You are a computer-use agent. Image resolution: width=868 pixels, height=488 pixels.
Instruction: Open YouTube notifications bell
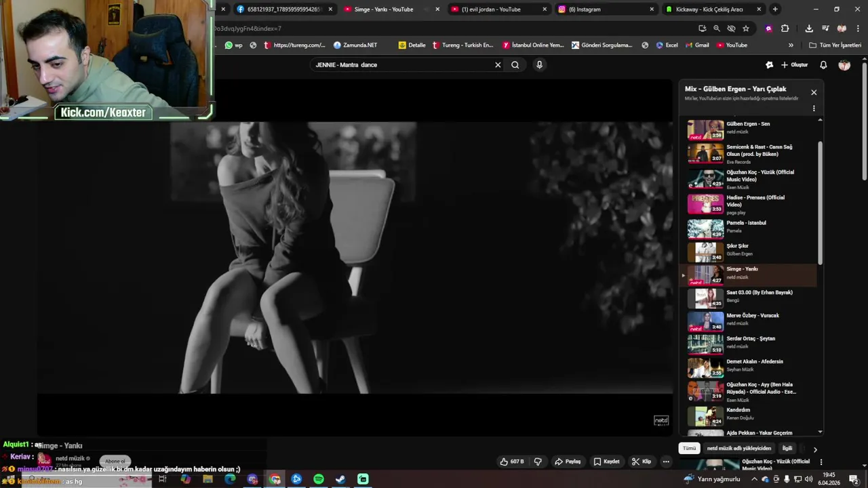823,65
